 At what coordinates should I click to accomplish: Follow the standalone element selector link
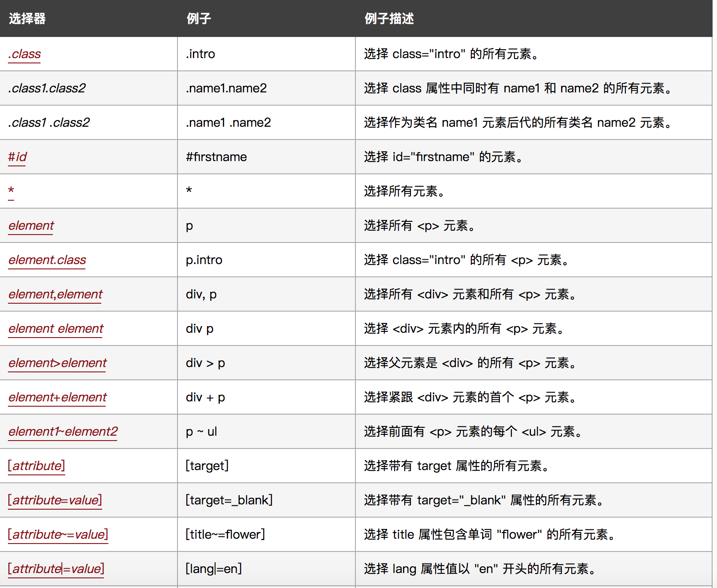point(31,226)
